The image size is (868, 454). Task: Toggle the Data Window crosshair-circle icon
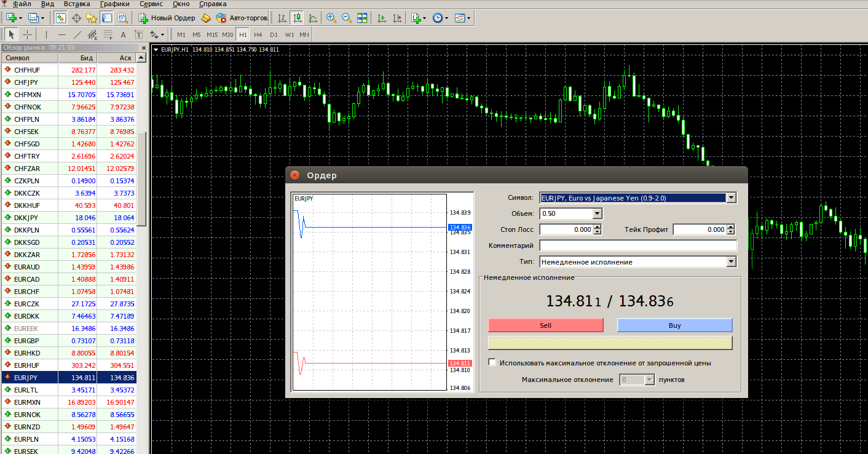tap(76, 18)
